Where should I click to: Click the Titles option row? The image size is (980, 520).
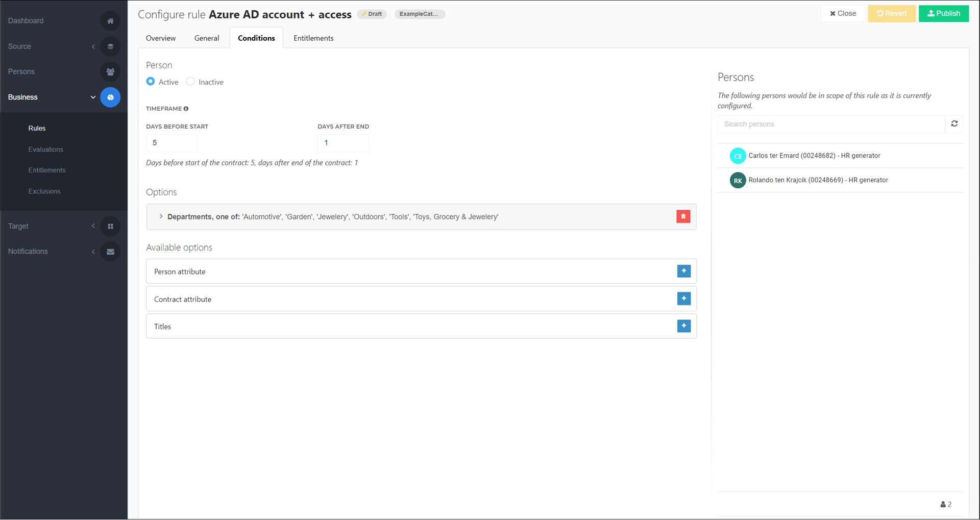click(422, 327)
